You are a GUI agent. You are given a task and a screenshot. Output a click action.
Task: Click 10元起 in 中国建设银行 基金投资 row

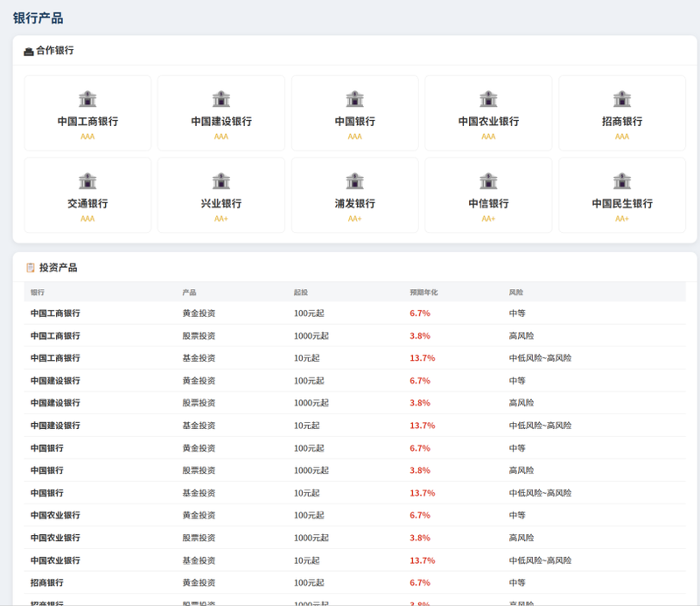point(307,426)
